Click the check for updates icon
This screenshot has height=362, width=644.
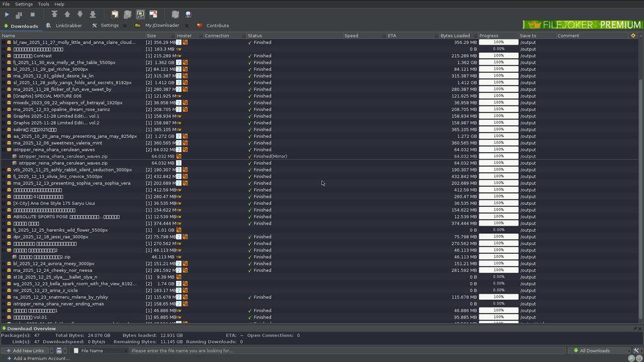(188, 14)
